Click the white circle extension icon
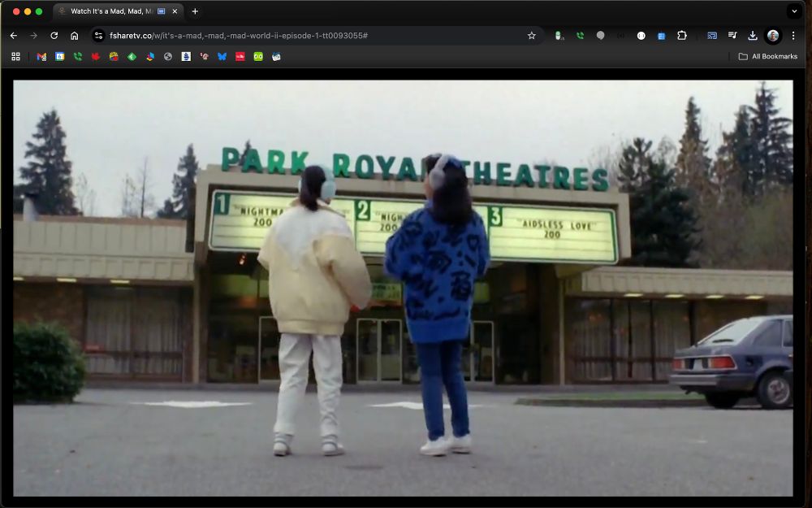 tap(641, 36)
